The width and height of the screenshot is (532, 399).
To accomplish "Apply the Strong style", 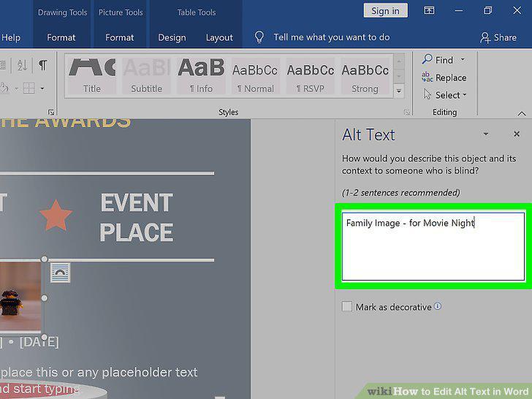I will click(x=365, y=76).
